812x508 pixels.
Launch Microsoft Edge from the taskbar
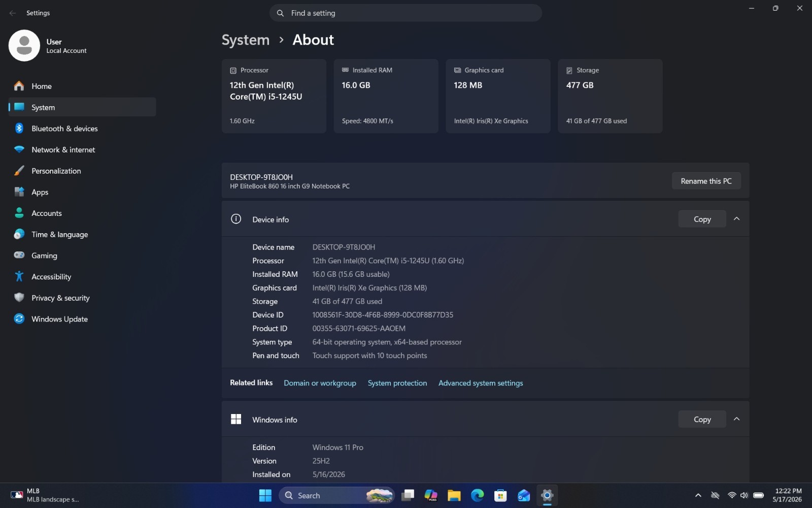[x=478, y=495]
